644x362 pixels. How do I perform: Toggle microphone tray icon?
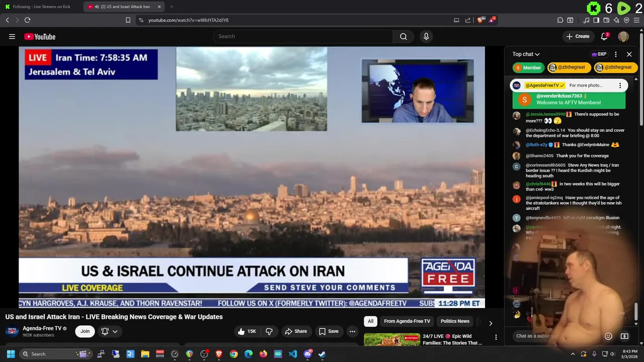tap(594, 354)
